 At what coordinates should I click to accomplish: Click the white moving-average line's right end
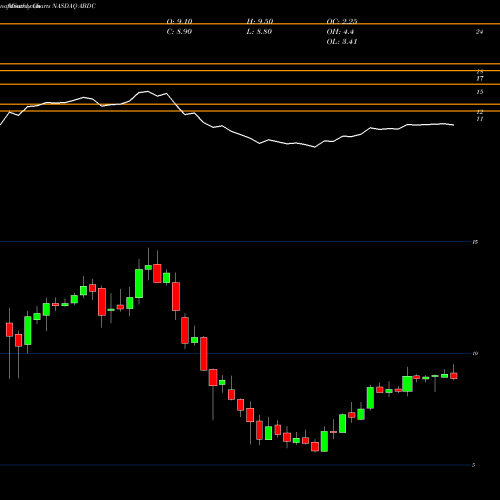[x=453, y=125]
